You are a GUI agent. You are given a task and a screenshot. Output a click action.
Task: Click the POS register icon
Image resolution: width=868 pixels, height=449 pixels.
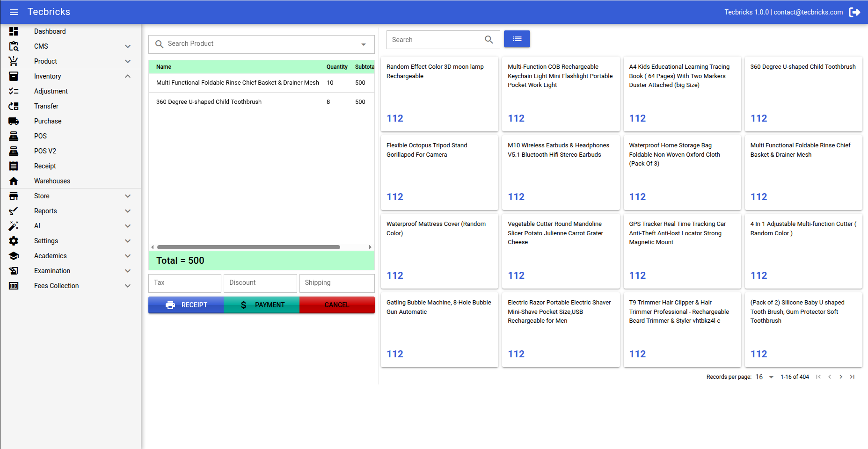pos(14,136)
